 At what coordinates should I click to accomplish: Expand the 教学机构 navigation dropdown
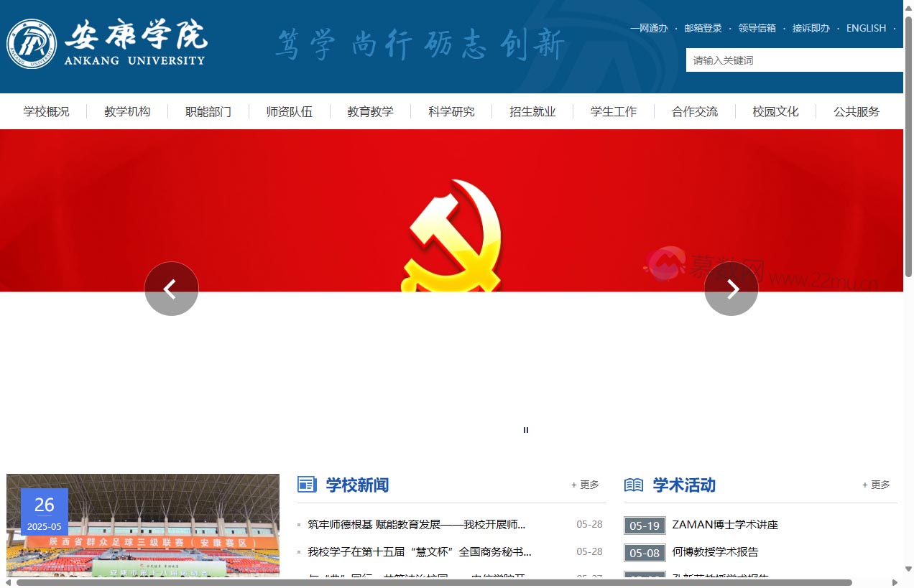pyautogui.click(x=127, y=111)
